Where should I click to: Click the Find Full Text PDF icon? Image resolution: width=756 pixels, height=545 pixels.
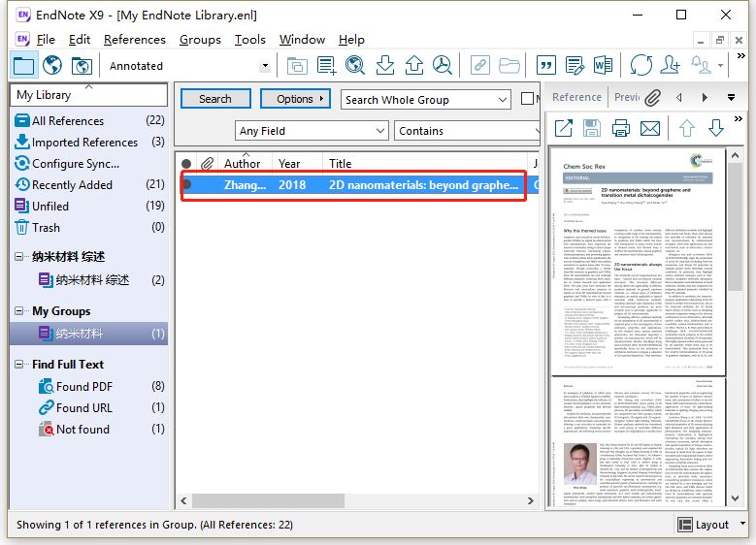tap(443, 66)
